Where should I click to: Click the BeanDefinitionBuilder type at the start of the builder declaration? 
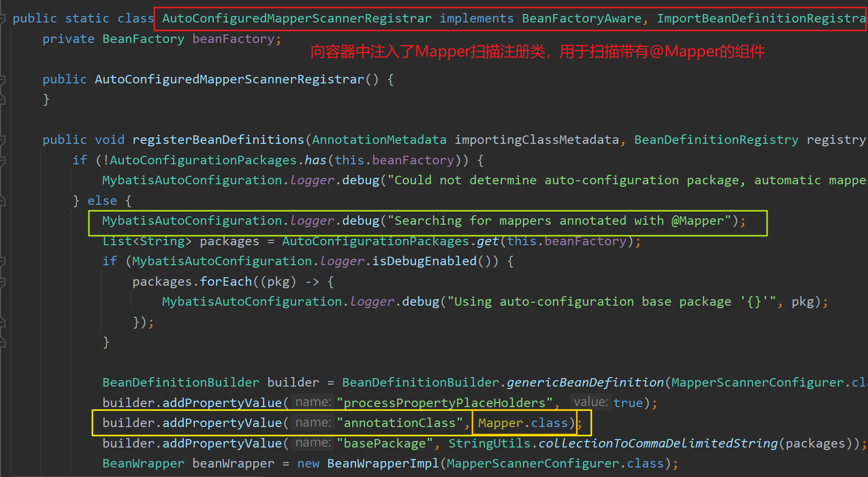tap(181, 383)
